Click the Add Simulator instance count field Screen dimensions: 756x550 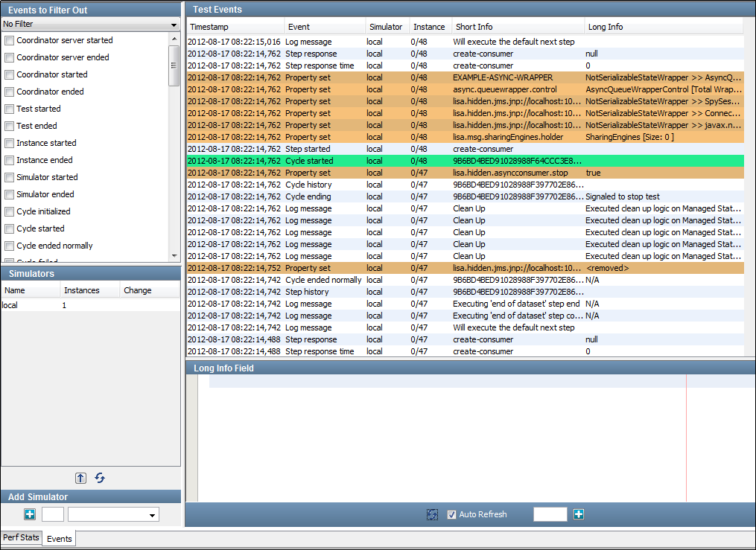click(x=53, y=514)
